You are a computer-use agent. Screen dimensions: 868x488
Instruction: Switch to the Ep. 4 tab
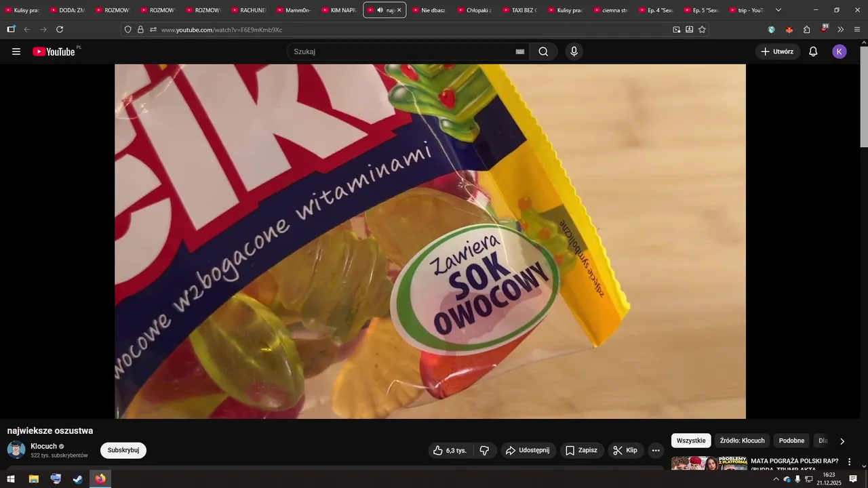(656, 10)
